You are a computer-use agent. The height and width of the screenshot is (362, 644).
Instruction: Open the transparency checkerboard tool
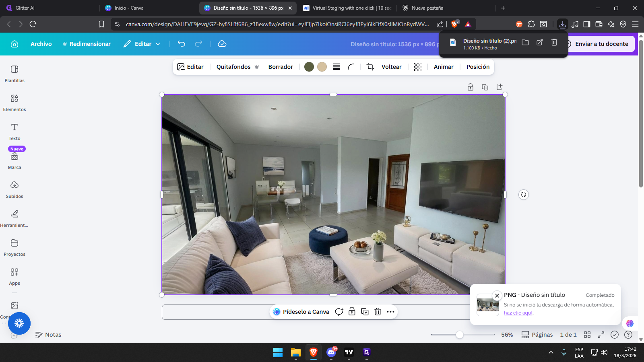[x=417, y=67]
